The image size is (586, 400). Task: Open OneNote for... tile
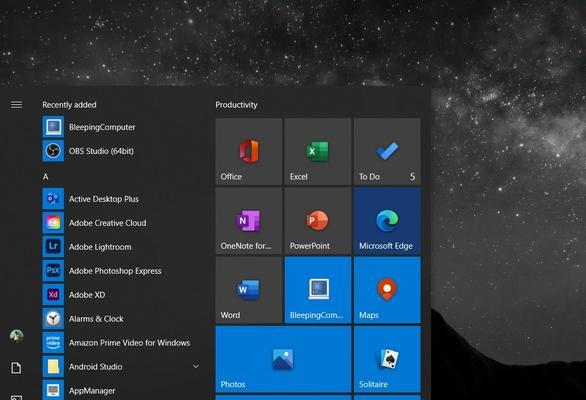click(x=249, y=221)
